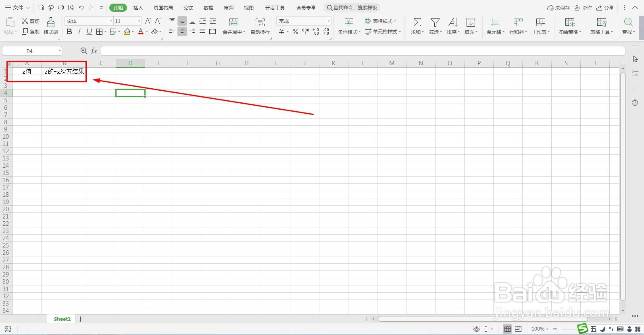Click the Filter (筛选) funnel icon
Screen dimensions: 644x335
(435, 22)
